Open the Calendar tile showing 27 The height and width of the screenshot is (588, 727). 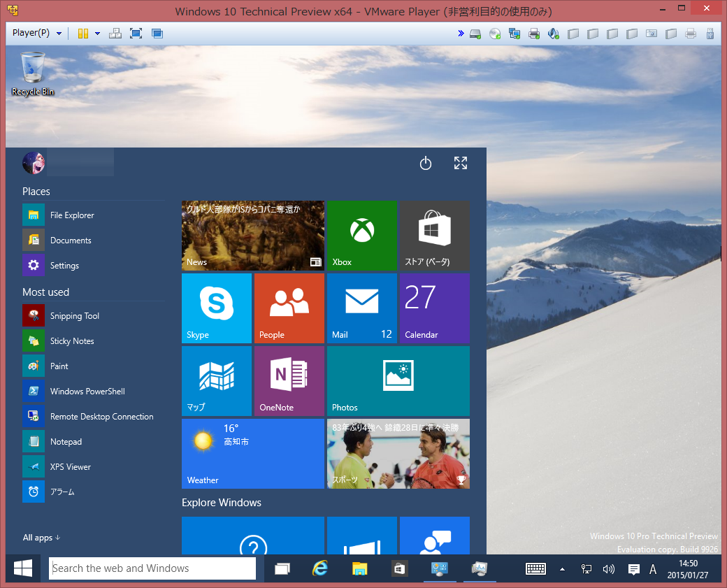(434, 308)
